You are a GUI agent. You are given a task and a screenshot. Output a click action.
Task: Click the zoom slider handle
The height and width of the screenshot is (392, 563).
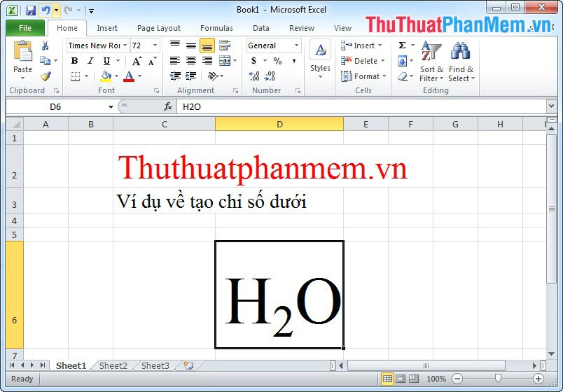498,379
